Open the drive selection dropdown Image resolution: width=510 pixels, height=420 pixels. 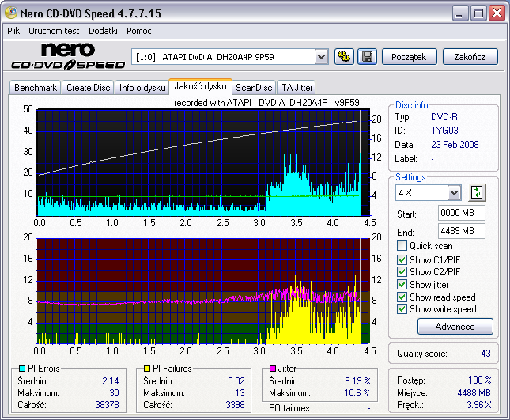coord(321,57)
